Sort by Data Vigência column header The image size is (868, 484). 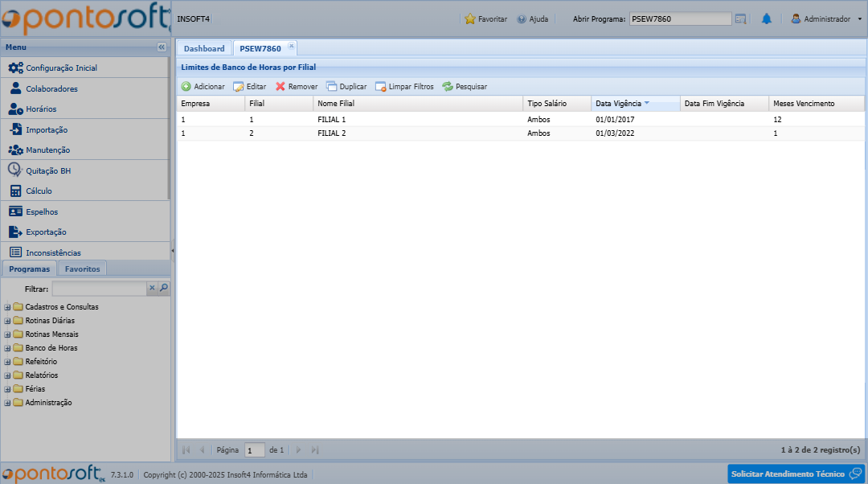(x=618, y=104)
